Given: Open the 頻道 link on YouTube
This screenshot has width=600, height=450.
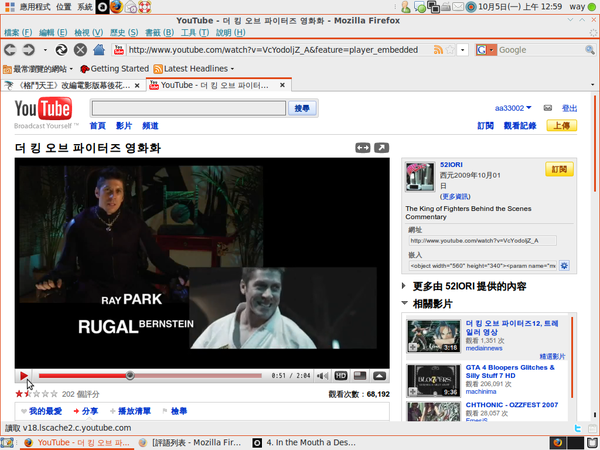Looking at the screenshot, I should pos(150,126).
